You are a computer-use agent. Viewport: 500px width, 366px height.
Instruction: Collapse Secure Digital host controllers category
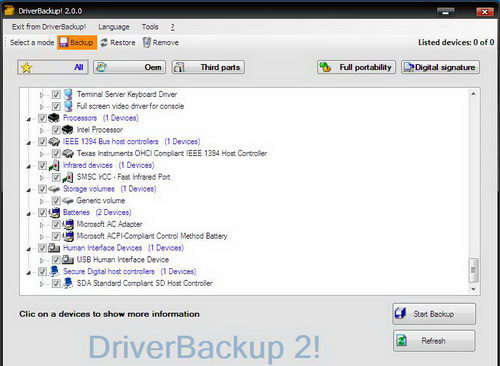[x=29, y=272]
